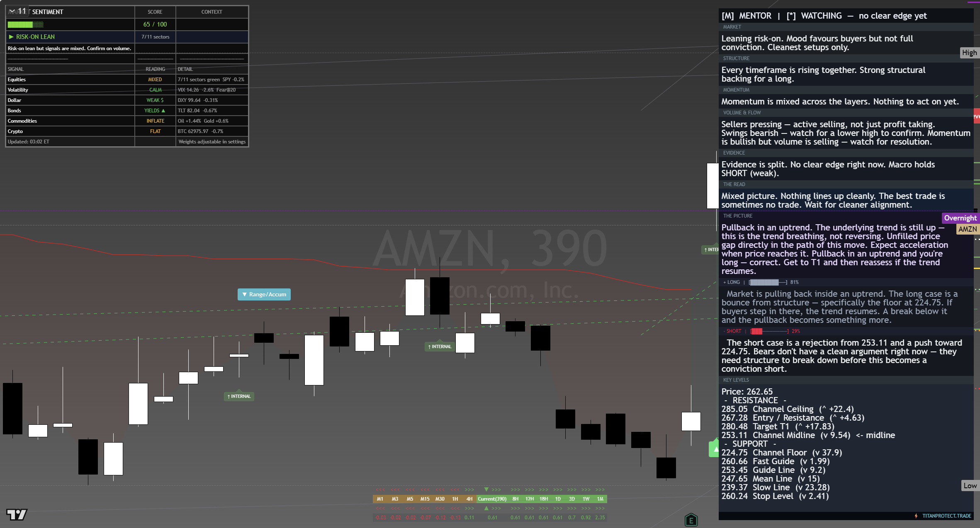Click the MENTOR WATCHING header line
The width and height of the screenshot is (980, 528).
click(824, 16)
